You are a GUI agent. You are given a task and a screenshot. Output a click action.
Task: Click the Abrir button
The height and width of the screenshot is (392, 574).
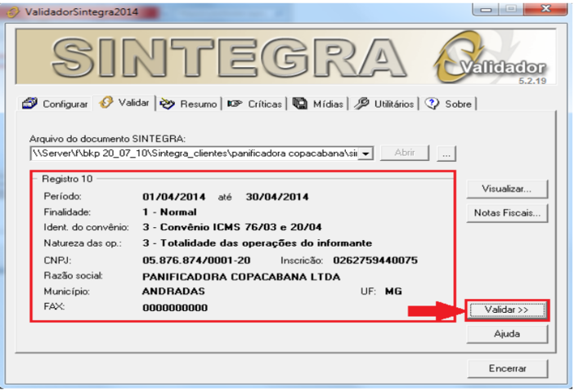(405, 153)
